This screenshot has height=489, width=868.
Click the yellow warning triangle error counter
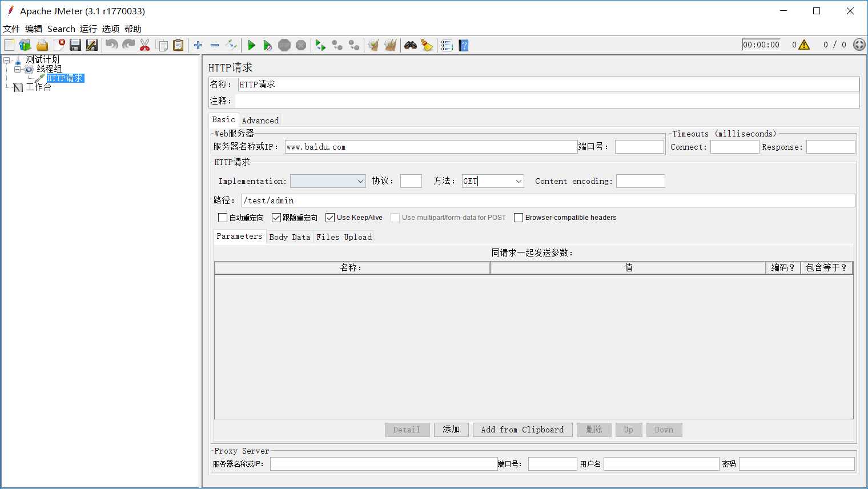coord(804,45)
